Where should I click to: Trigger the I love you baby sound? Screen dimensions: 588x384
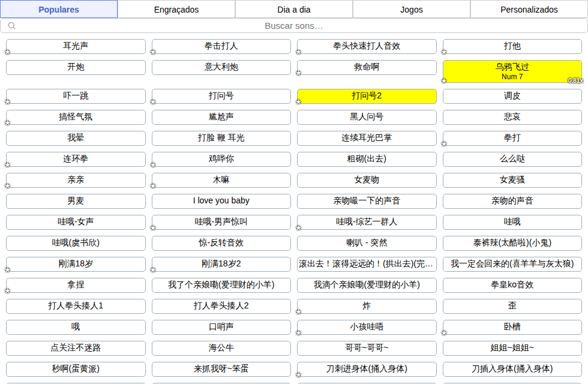pos(221,201)
